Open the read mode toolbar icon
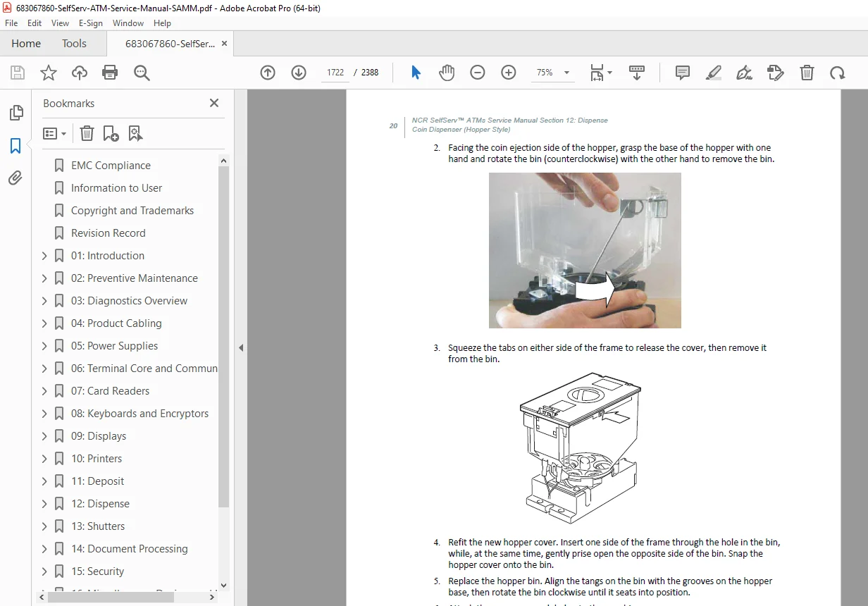The height and width of the screenshot is (606, 868). (637, 73)
